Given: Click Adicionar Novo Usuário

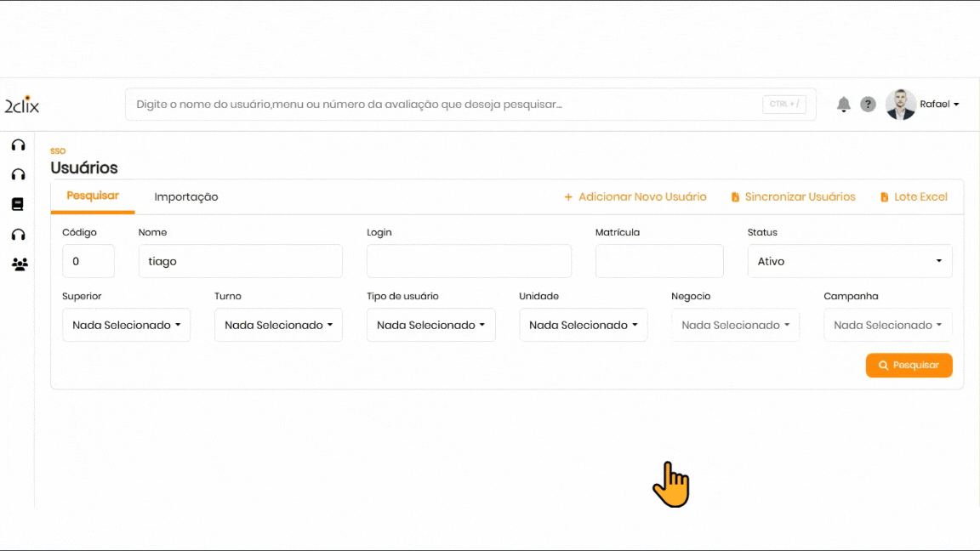Looking at the screenshot, I should 635,197.
